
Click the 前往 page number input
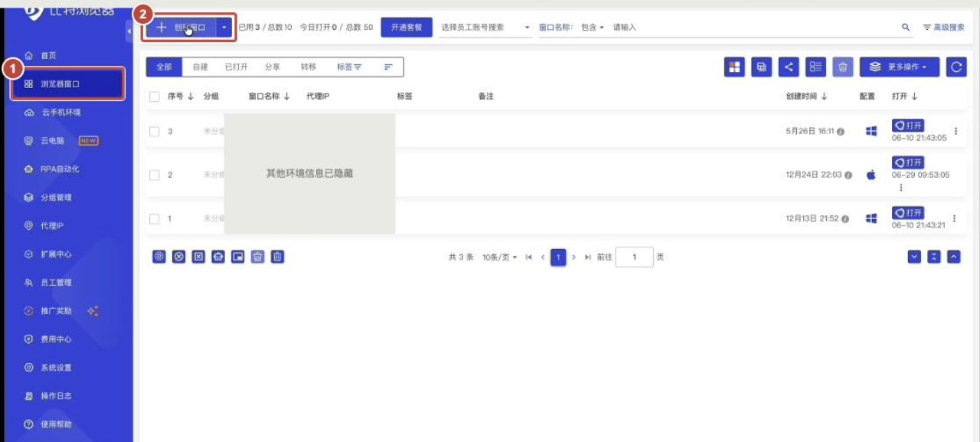click(x=634, y=257)
